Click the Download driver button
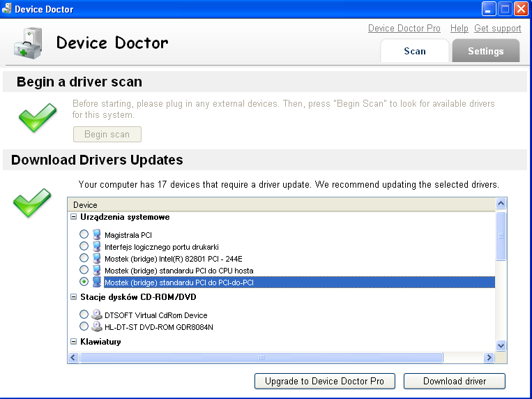Viewport: 532px width, 399px height. (x=455, y=381)
